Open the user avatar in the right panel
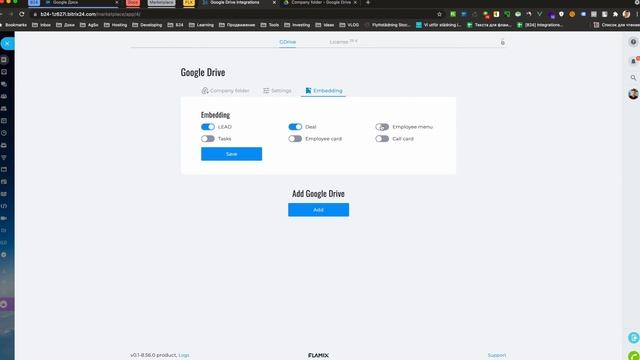 [633, 94]
